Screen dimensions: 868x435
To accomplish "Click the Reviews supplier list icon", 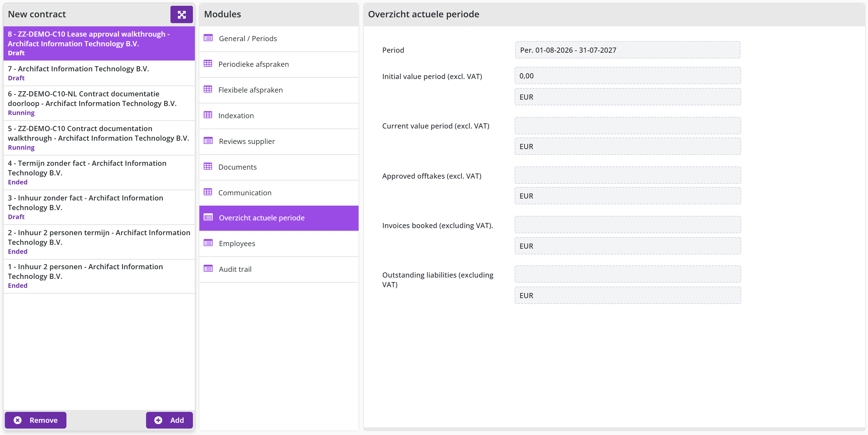I will pyautogui.click(x=208, y=141).
